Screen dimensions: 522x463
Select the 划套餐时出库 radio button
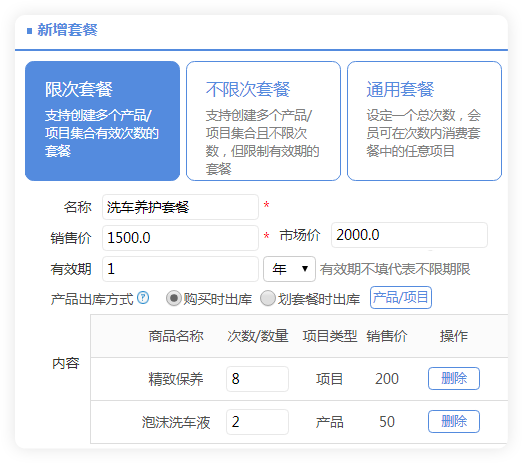[268, 298]
